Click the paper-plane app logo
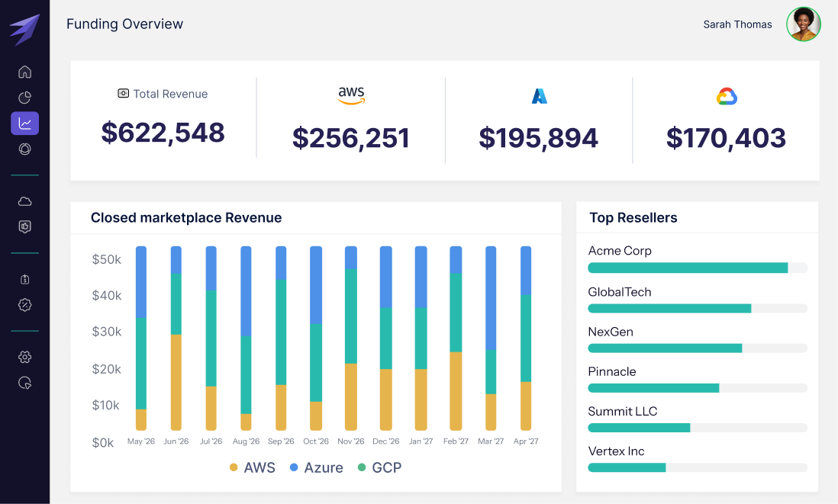Image resolution: width=838 pixels, height=504 pixels. tap(25, 30)
